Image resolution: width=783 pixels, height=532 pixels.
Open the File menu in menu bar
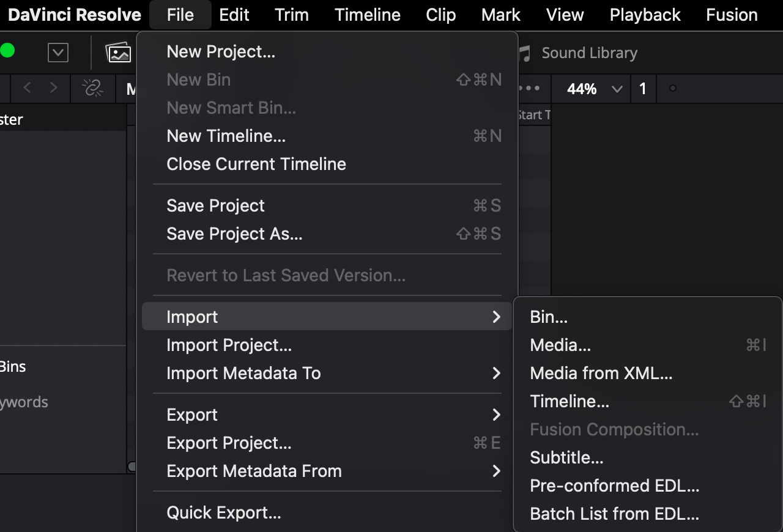[180, 15]
